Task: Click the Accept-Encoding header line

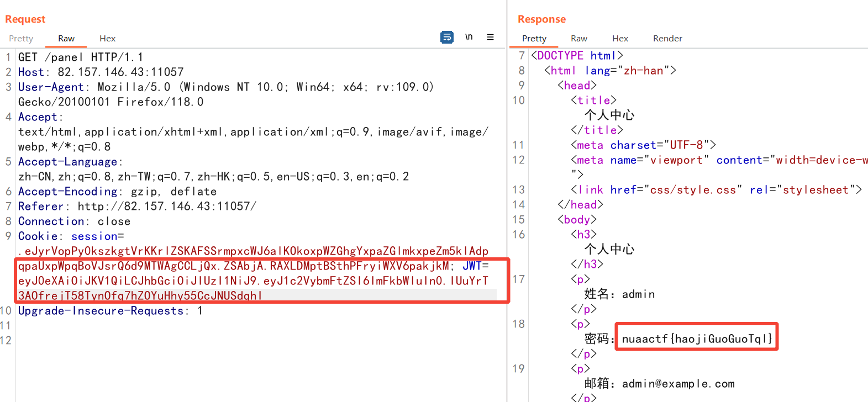Action: [117, 192]
